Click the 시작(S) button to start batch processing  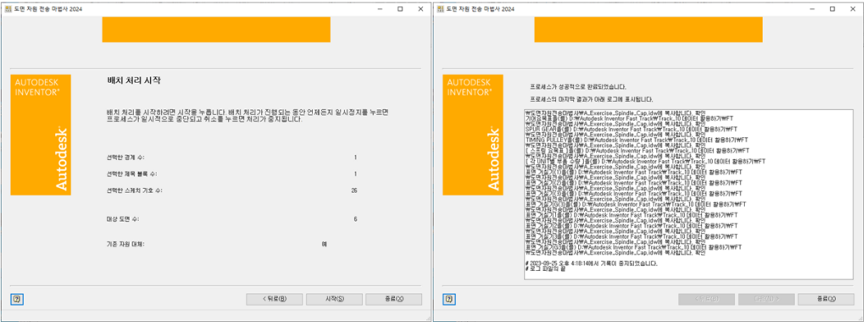point(334,299)
